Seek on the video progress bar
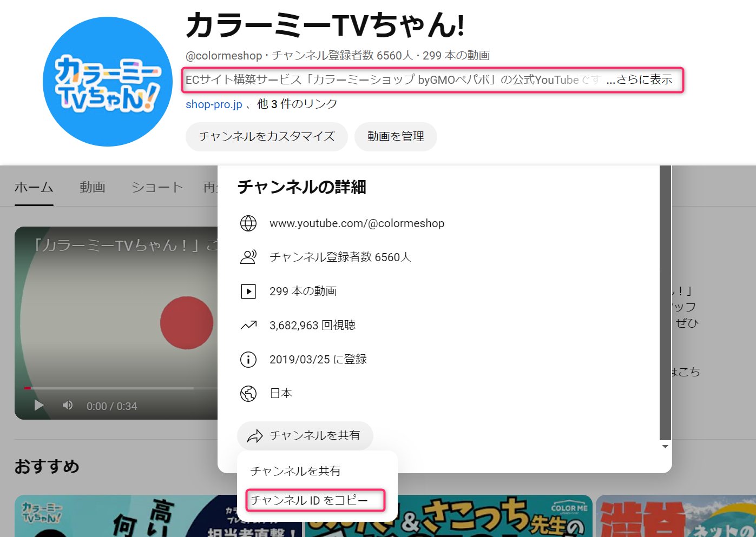This screenshot has width=756, height=537. (x=109, y=388)
